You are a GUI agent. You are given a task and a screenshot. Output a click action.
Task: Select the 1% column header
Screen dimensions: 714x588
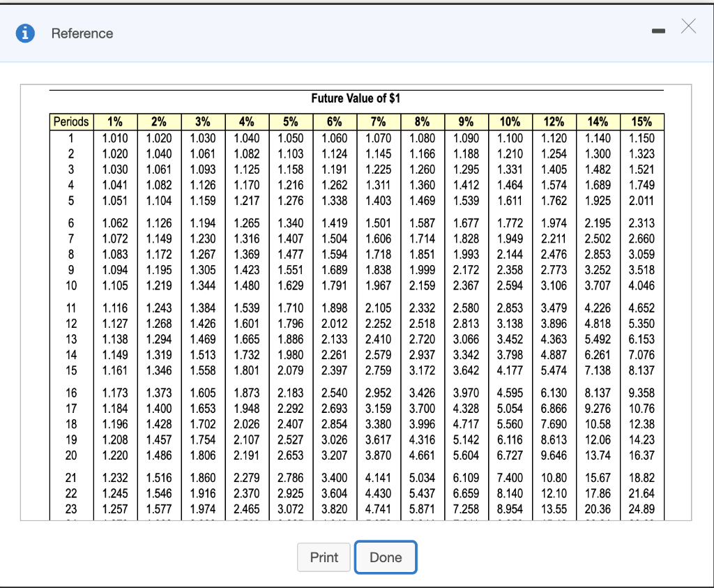point(114,121)
